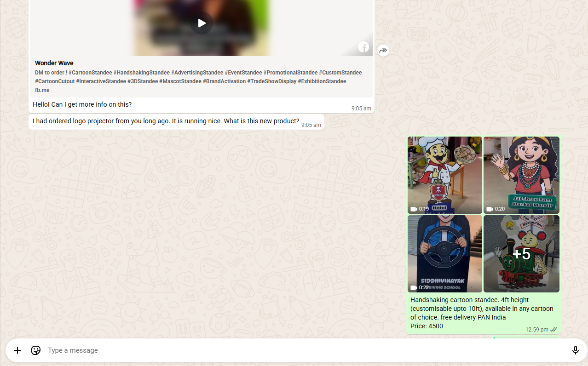Open the emoji and sticker picker

[36, 350]
